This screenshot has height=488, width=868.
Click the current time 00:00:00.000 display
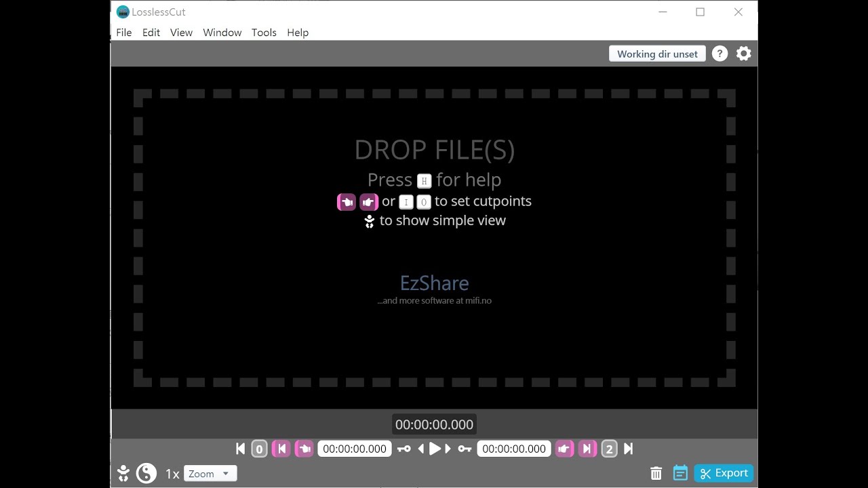[x=434, y=424]
